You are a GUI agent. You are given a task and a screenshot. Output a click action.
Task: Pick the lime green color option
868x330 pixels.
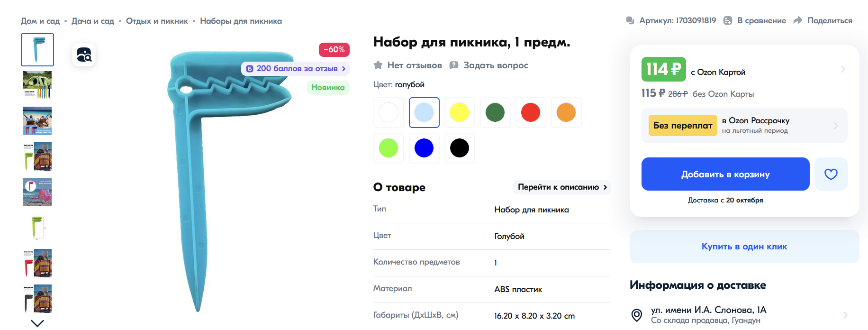tap(389, 148)
